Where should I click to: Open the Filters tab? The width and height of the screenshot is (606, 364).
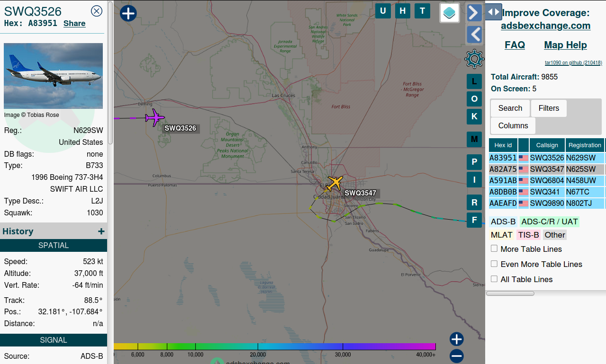(x=549, y=108)
